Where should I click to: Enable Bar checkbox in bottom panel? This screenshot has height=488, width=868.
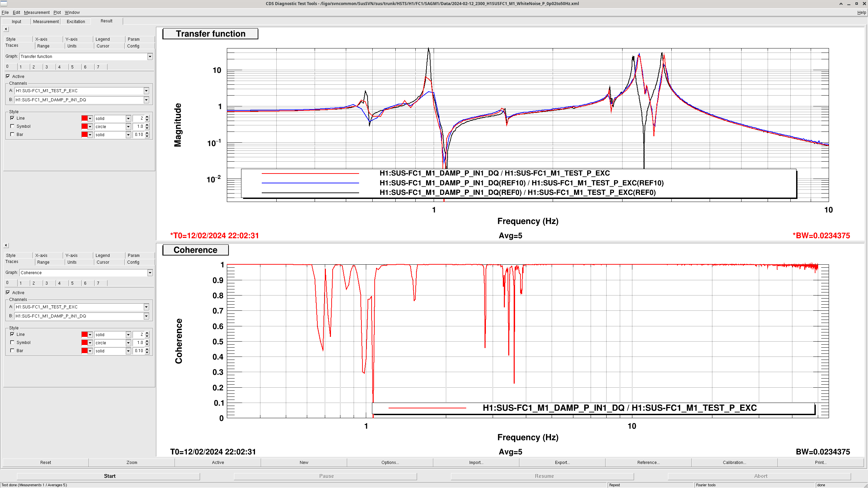pos(13,351)
